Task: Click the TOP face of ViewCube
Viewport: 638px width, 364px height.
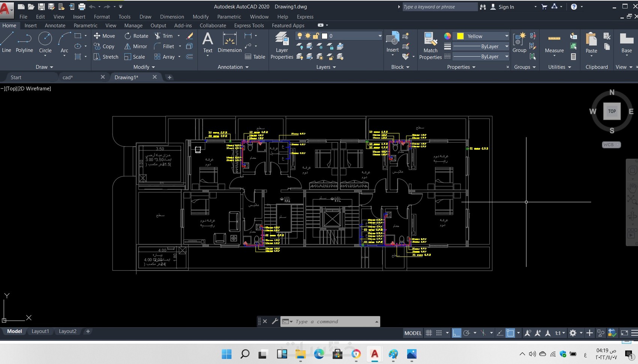Action: [612, 111]
